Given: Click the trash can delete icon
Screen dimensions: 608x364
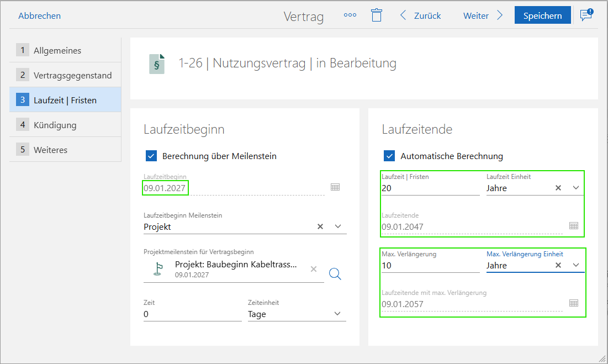Looking at the screenshot, I should point(377,15).
